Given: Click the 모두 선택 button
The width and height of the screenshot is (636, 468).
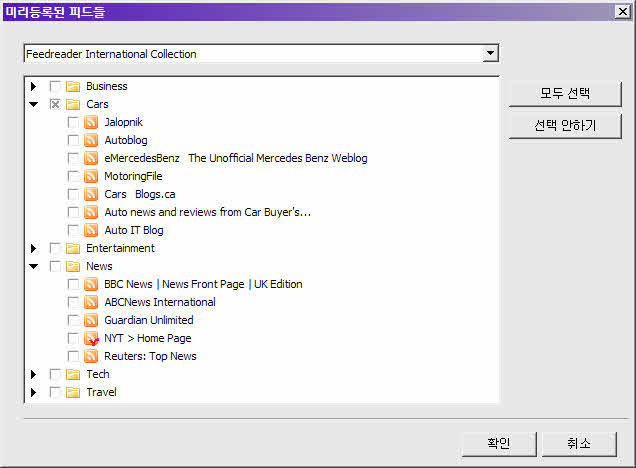Looking at the screenshot, I should pyautogui.click(x=565, y=94).
